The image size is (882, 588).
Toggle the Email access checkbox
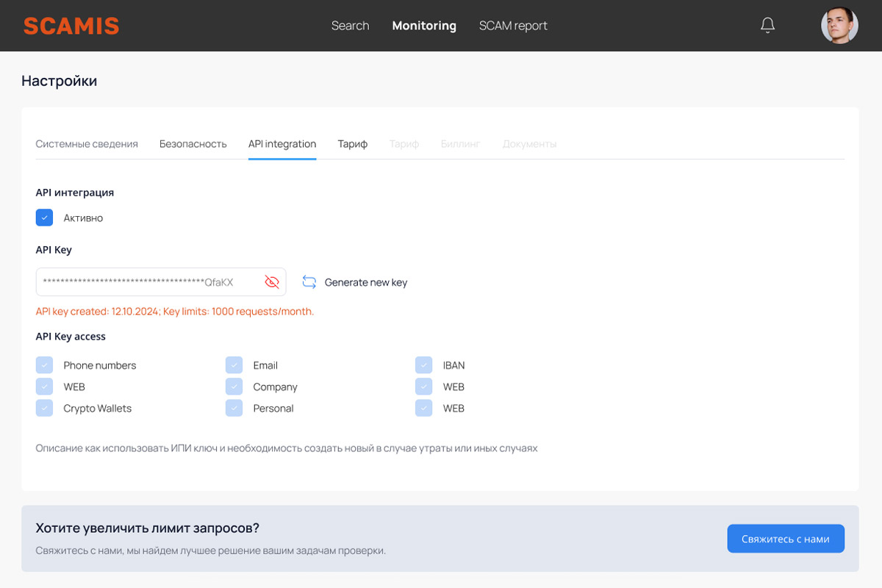[234, 365]
